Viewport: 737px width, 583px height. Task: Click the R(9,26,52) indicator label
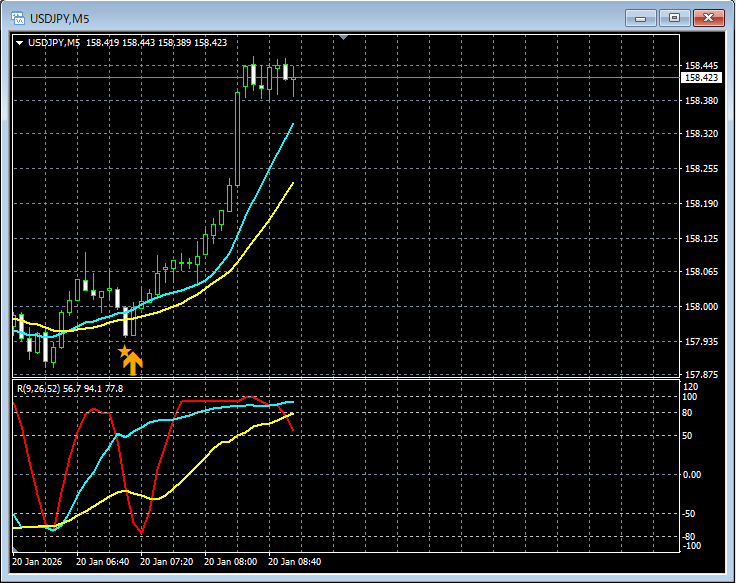[x=70, y=388]
